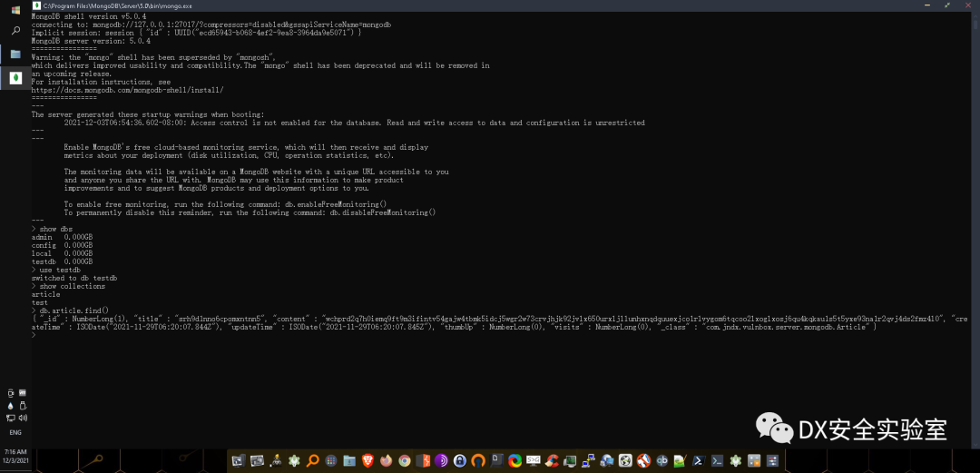Open the app grid launcher in dock

click(331, 461)
